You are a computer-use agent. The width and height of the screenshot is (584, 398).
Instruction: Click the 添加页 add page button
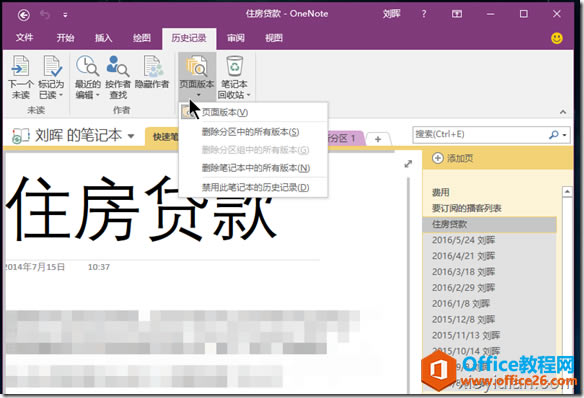click(x=453, y=158)
